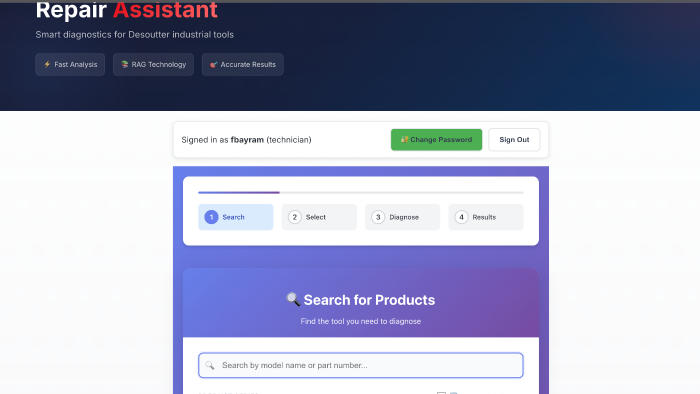The width and height of the screenshot is (700, 394).
Task: Go to the Select step
Action: (319, 217)
